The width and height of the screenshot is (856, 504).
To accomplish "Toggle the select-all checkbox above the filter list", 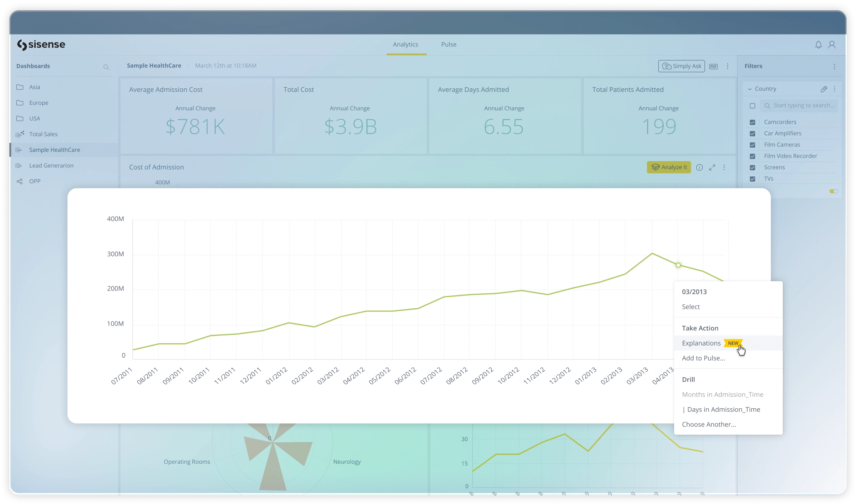I will click(x=752, y=105).
